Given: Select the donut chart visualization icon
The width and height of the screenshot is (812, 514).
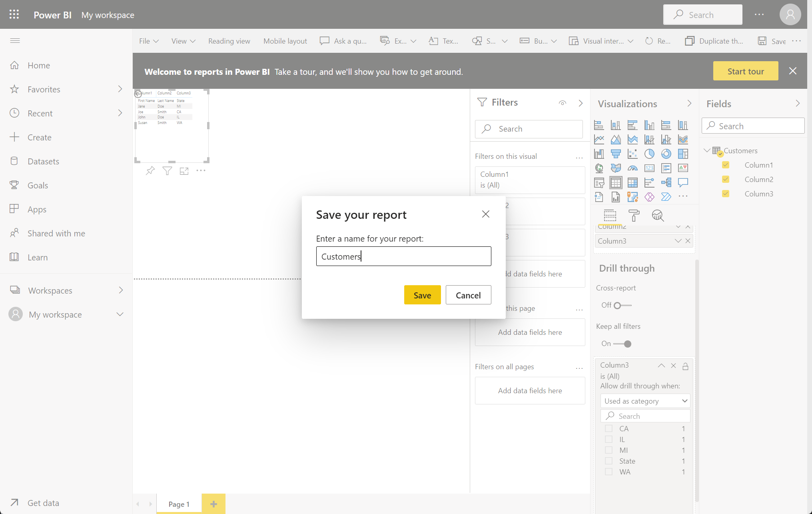Looking at the screenshot, I should click(x=666, y=154).
